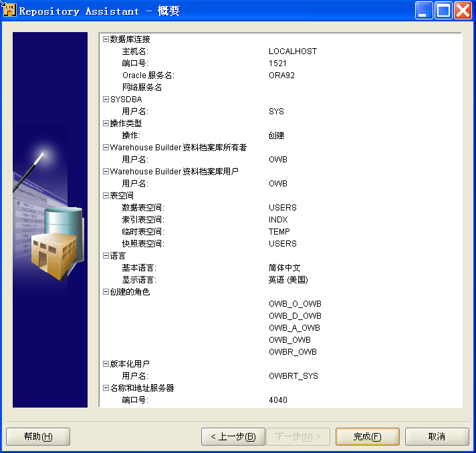Select the OWB_O_OWB role entry
Image resolution: width=476 pixels, height=453 pixels.
pos(295,304)
